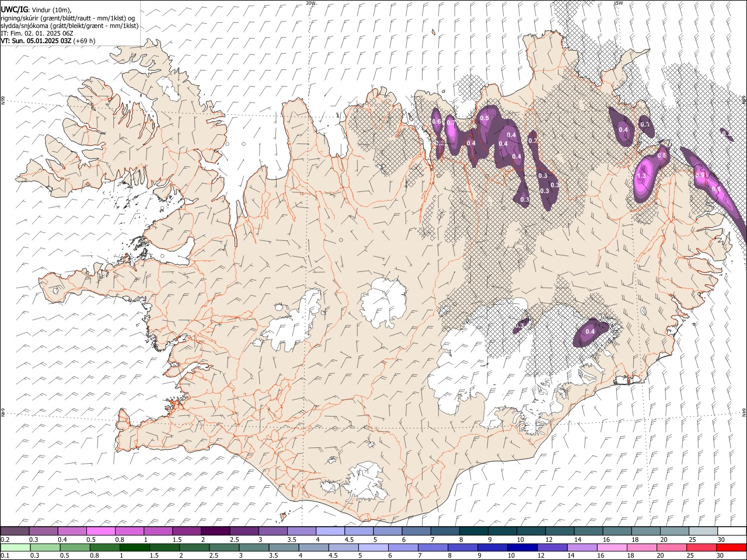Click the 1.5 swatch in the green rain scale
Viewport: 747px width, 560px height.
click(x=165, y=547)
